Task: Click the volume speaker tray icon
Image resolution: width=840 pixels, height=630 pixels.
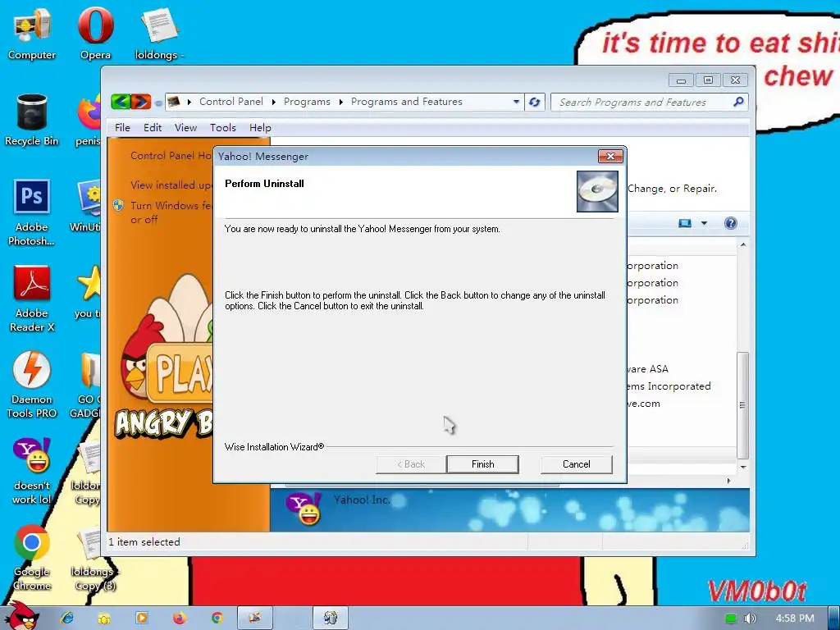Action: pyautogui.click(x=750, y=619)
